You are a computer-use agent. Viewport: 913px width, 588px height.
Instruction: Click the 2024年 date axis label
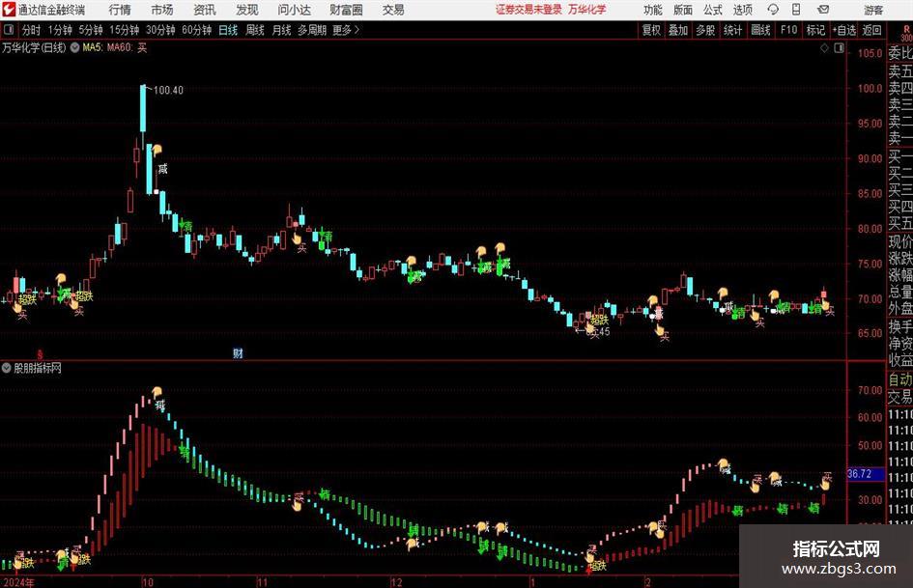click(x=18, y=582)
